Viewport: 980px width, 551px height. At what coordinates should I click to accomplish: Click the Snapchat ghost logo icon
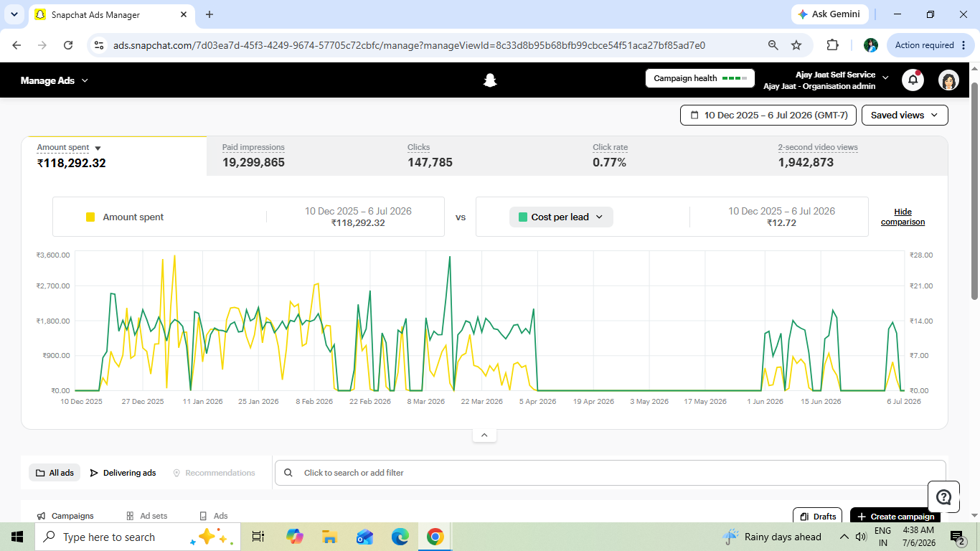[490, 80]
